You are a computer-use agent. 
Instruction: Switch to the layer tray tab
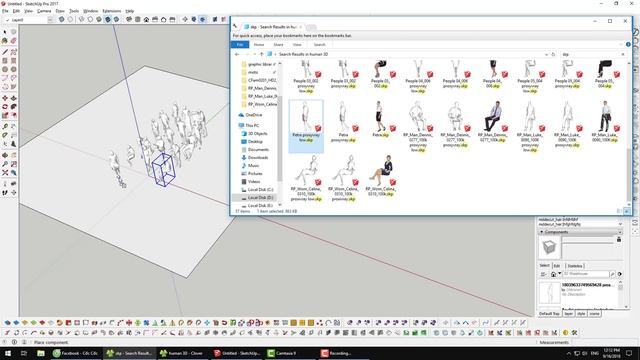tap(569, 313)
